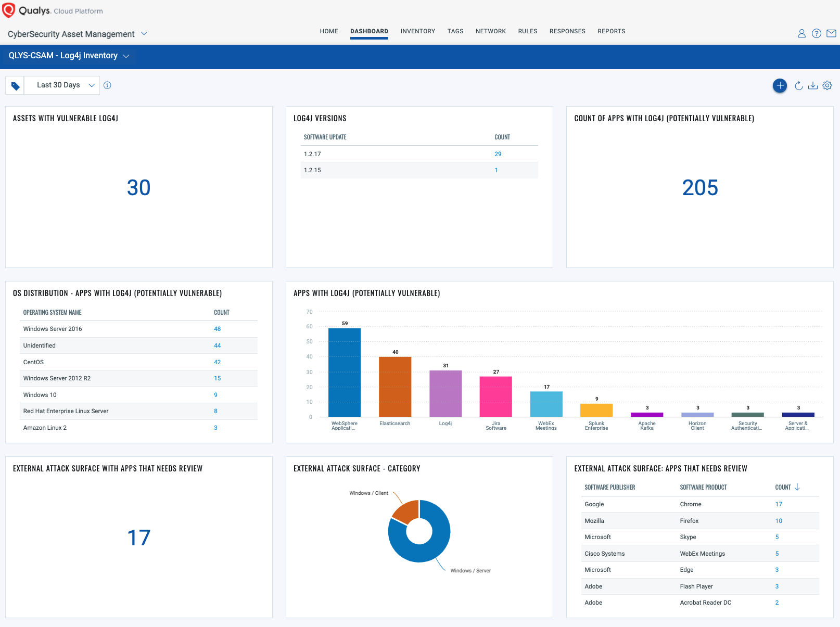The width and height of the screenshot is (840, 627).
Task: Click the Apache Kafka bar
Action: coord(647,415)
